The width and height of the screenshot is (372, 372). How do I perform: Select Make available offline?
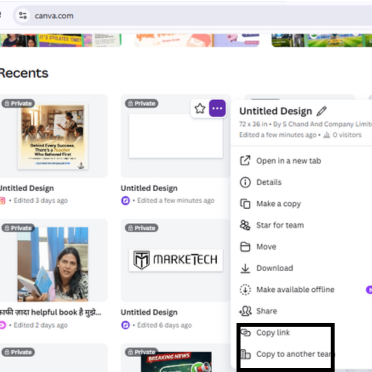tap(295, 289)
